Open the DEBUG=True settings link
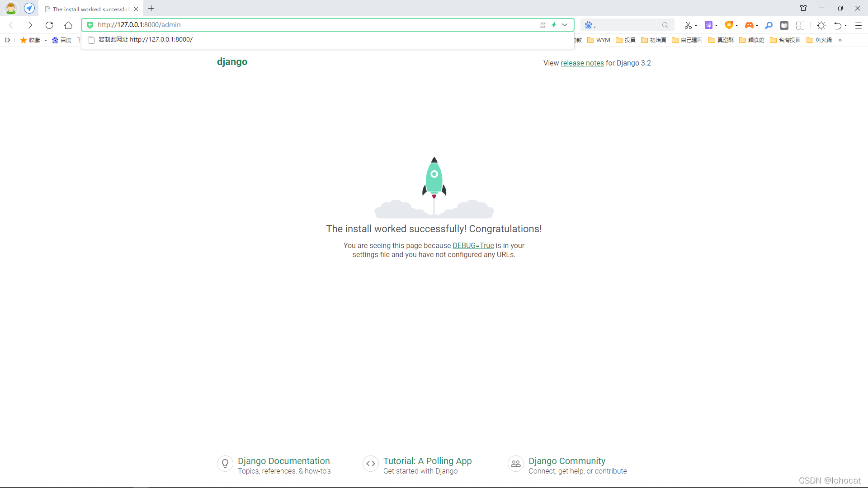Viewport: 868px width, 488px height. coord(473,245)
